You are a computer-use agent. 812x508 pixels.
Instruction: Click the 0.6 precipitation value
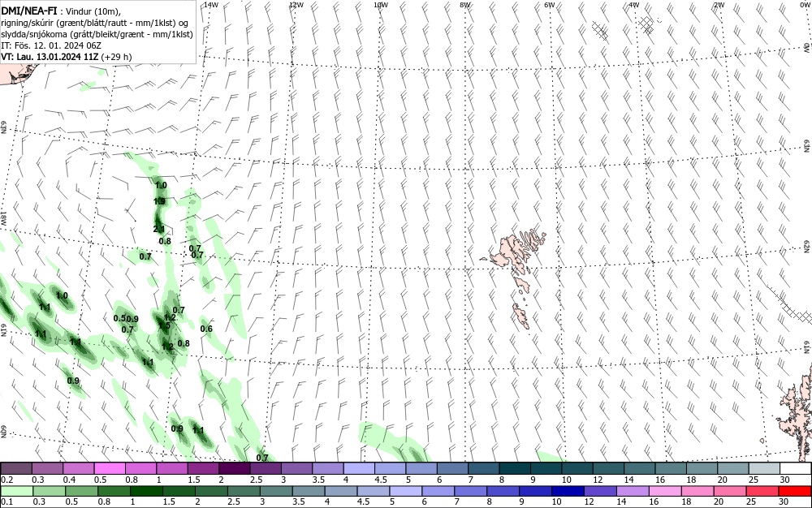[206, 329]
